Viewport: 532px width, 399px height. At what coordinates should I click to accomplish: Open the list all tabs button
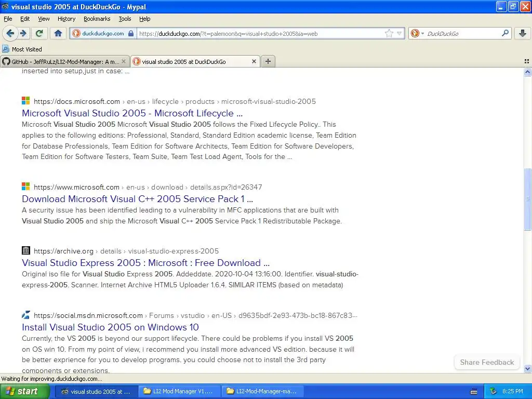[527, 61]
